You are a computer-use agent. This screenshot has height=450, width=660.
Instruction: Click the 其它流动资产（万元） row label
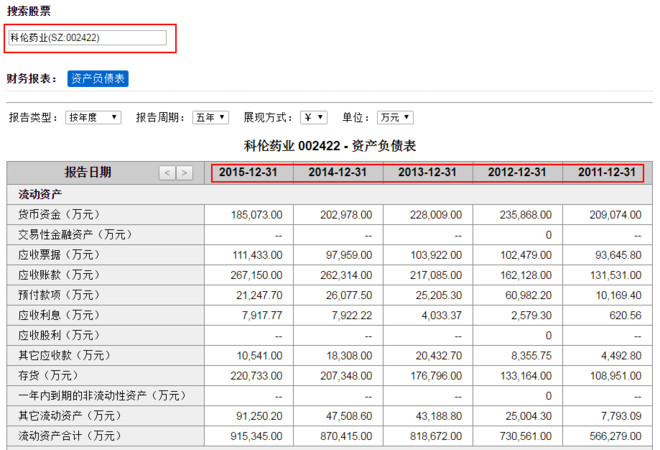coord(69,416)
